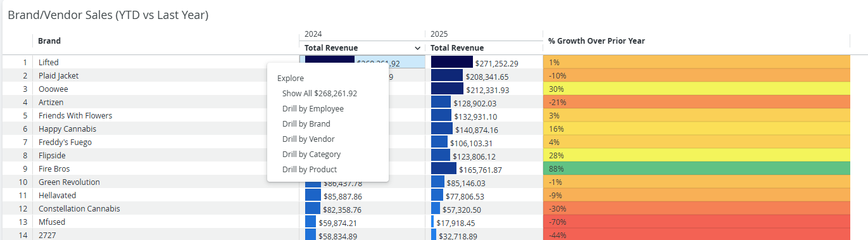Choose Drill by Employee

[313, 108]
